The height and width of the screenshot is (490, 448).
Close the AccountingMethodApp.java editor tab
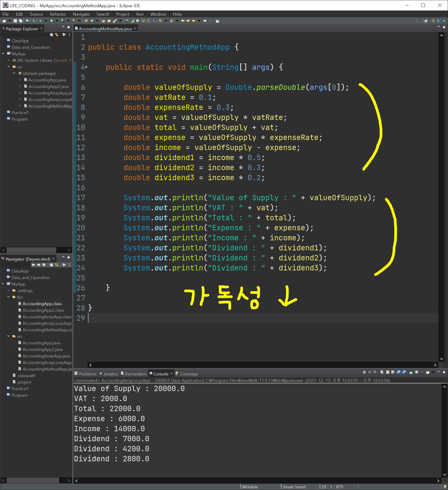(135, 28)
